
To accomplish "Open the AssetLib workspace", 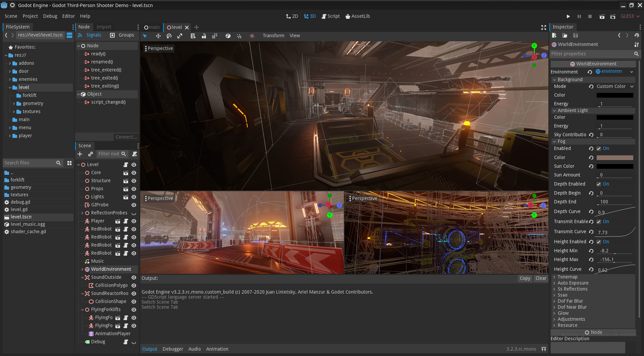I will [358, 16].
